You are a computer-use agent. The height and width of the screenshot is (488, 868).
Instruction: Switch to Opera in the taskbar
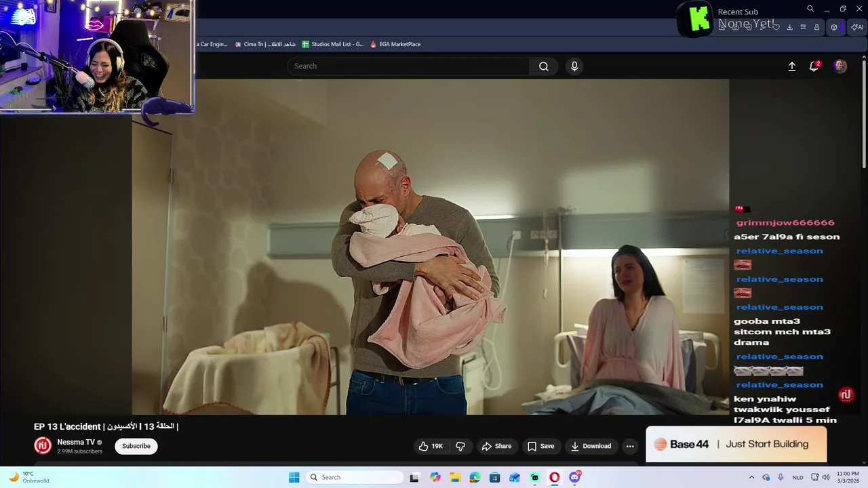555,477
